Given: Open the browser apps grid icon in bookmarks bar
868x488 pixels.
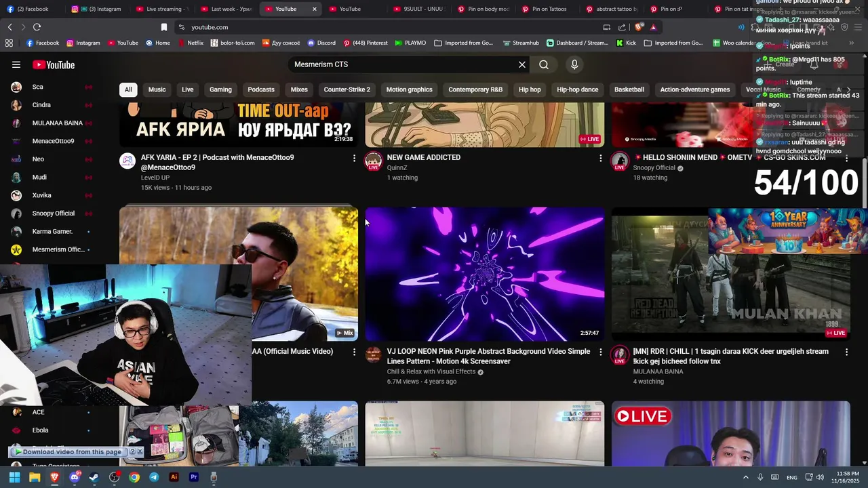Looking at the screenshot, I should 9,43.
